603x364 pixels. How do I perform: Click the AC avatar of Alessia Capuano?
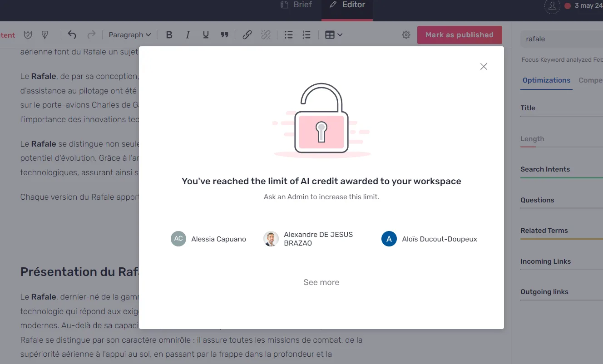[x=178, y=239]
